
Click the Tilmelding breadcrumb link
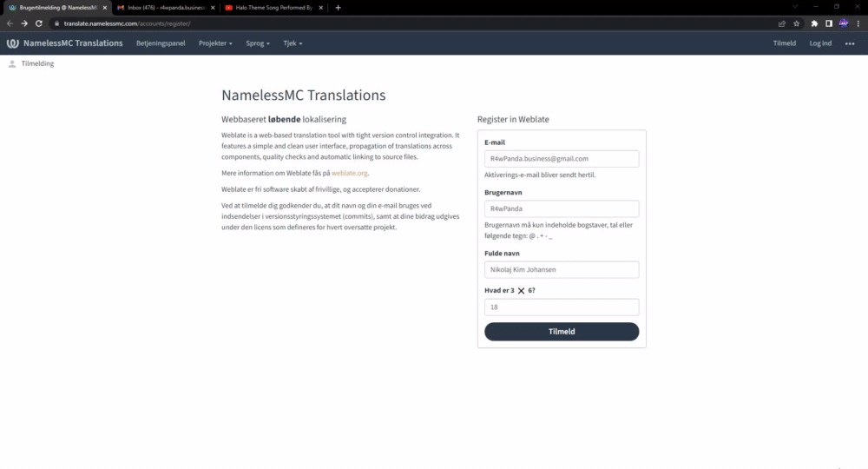point(37,63)
